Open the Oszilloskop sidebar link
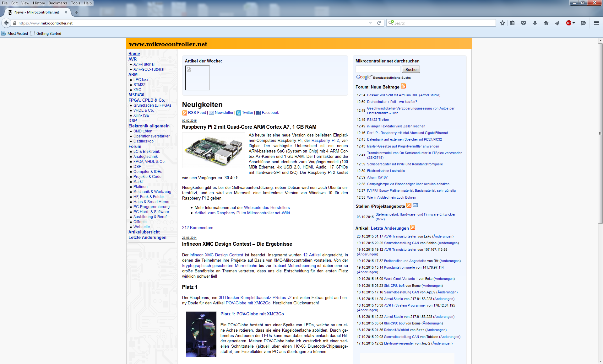Viewport: 603px width, 364px height. (x=144, y=141)
